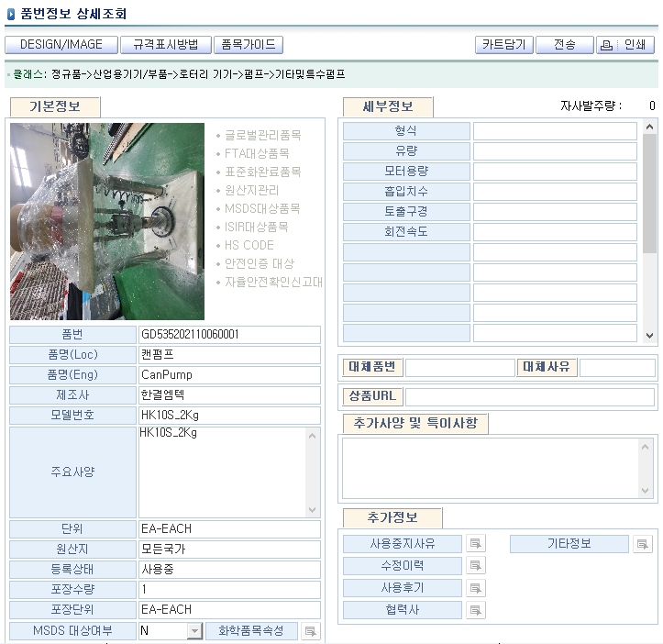Open the 품목가이드 button
Image resolution: width=663 pixels, height=644 pixels.
[249, 45]
